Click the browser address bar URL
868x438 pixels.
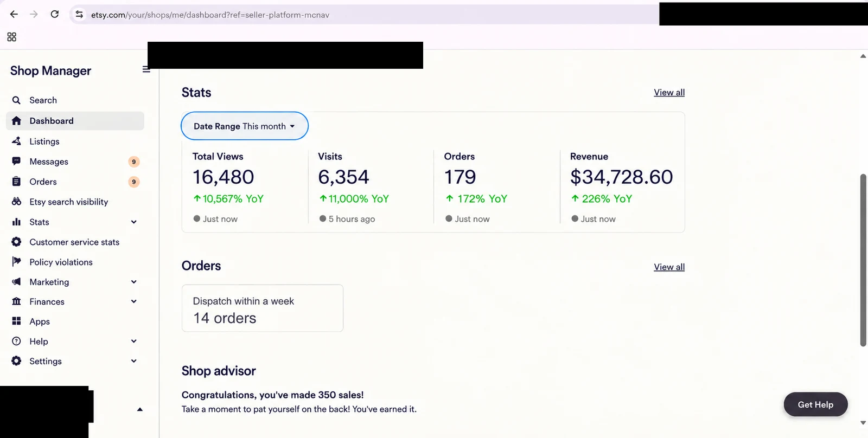pos(210,15)
